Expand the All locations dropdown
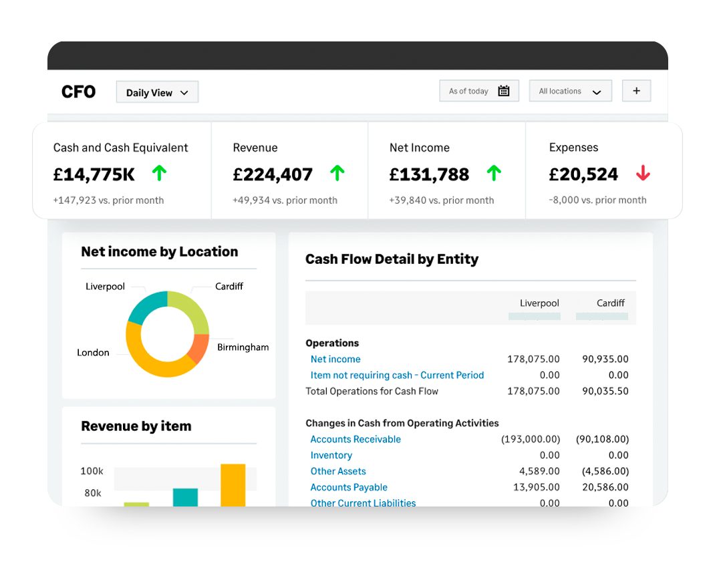 (x=571, y=91)
